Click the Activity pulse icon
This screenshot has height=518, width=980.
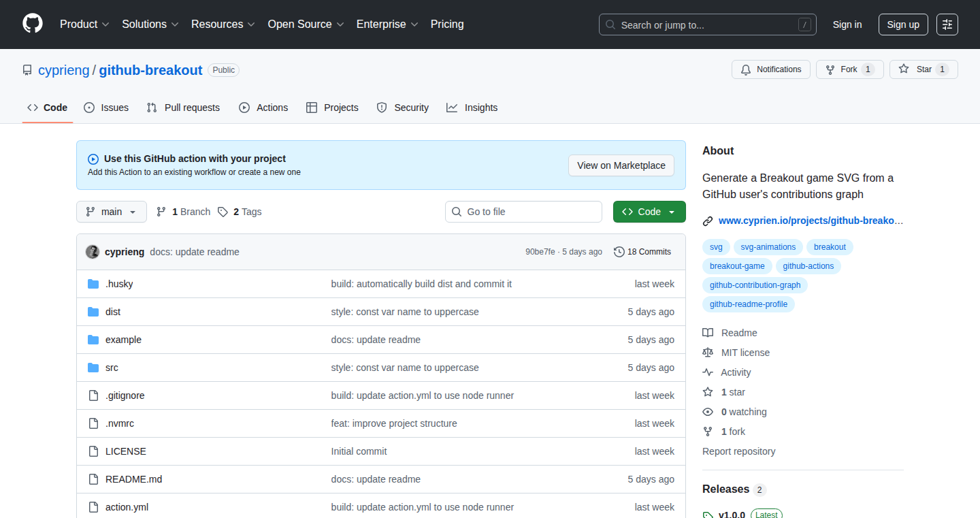click(708, 372)
